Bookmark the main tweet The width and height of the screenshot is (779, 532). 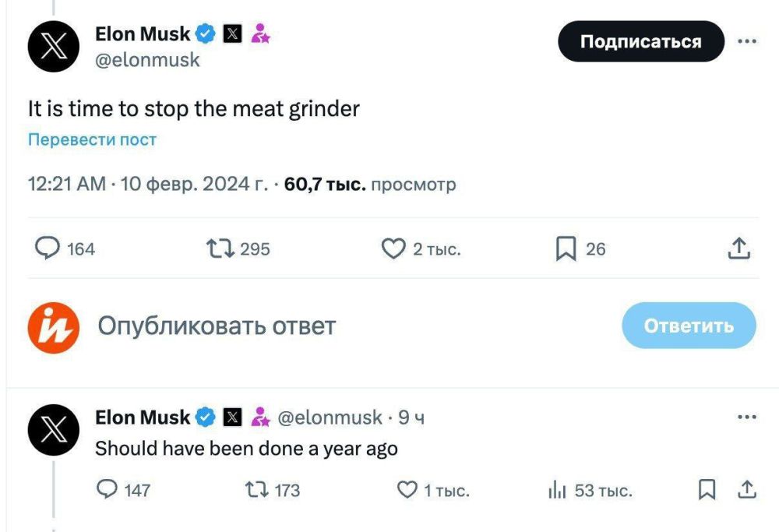pos(565,249)
